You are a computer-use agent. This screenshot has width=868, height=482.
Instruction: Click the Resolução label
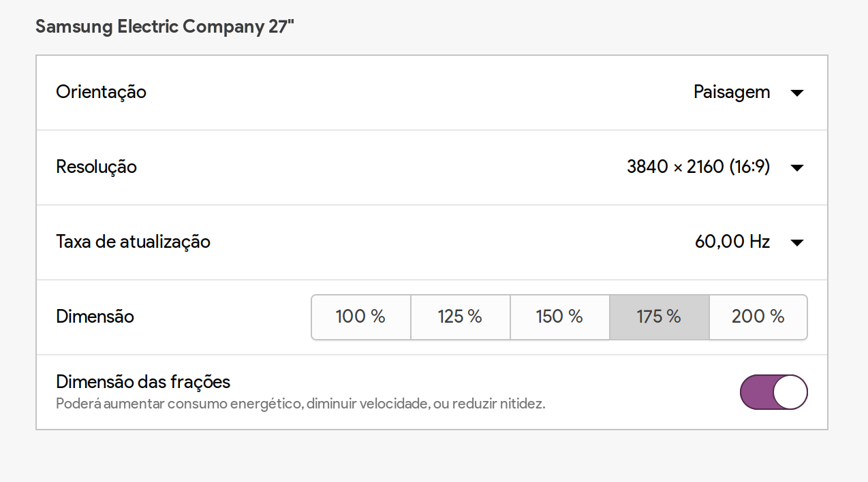click(x=96, y=167)
